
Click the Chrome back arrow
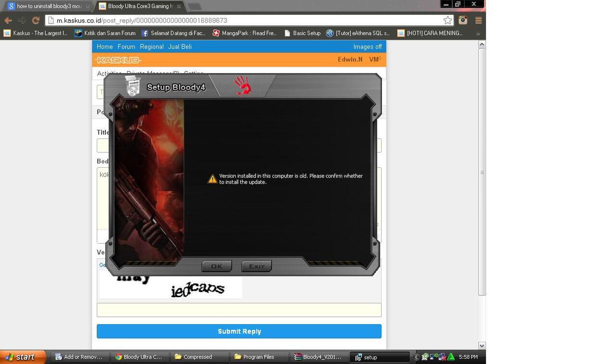pyautogui.click(x=8, y=20)
